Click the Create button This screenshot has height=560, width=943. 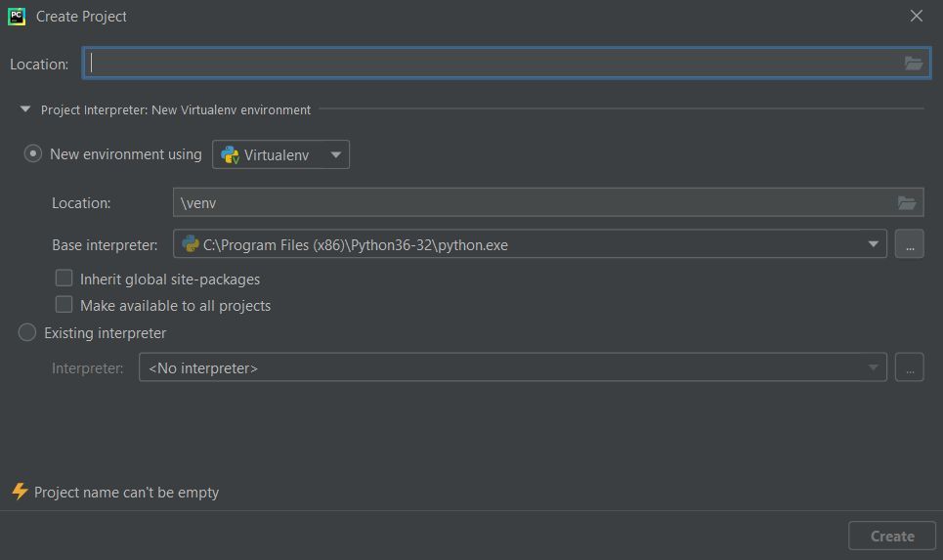pos(892,536)
